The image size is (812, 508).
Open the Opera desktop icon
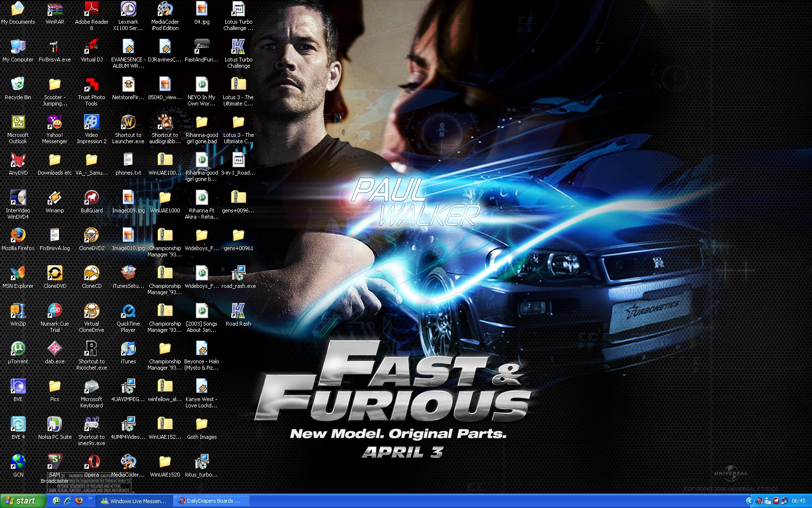pos(91,466)
